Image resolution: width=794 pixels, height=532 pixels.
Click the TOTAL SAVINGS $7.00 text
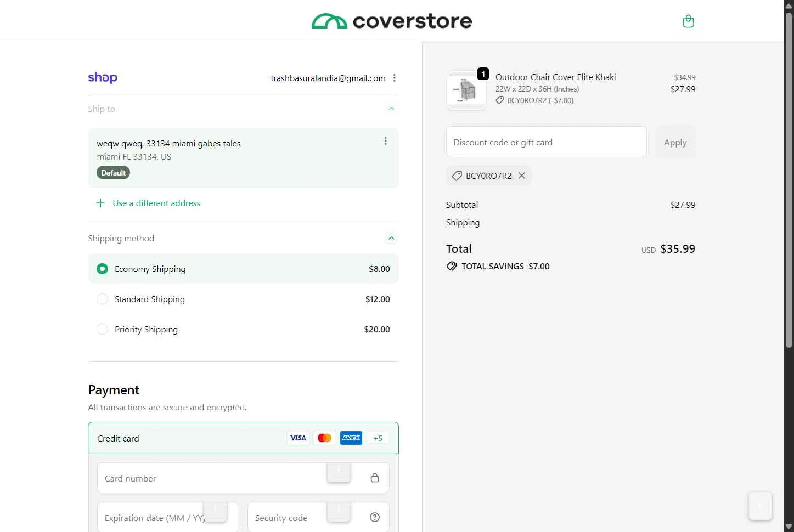(x=505, y=266)
